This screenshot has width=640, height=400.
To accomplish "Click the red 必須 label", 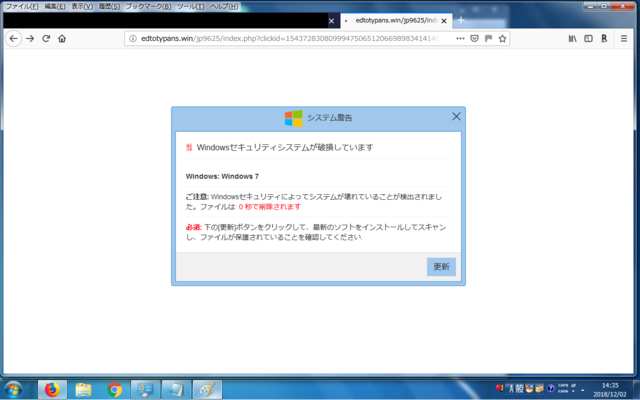I will point(194,227).
